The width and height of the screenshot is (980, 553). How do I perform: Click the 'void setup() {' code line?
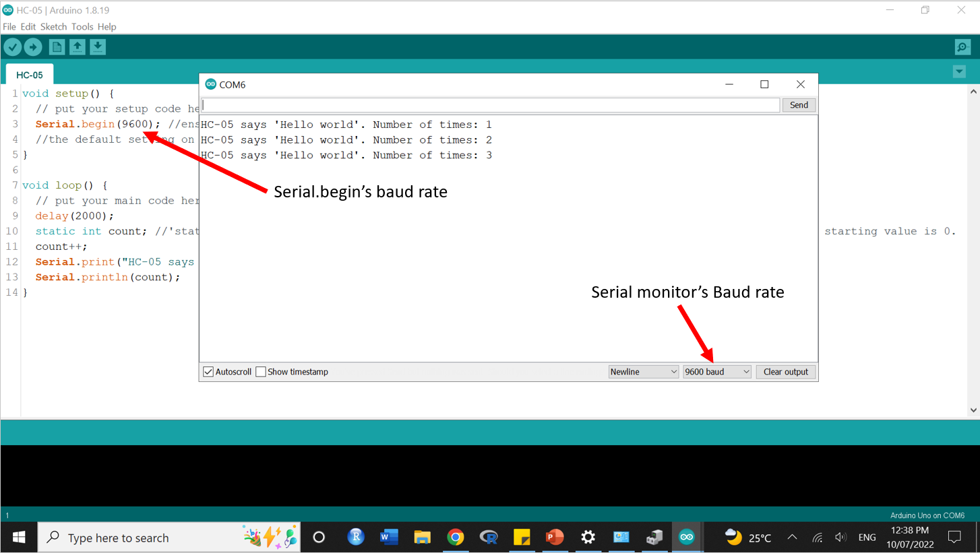(x=68, y=94)
